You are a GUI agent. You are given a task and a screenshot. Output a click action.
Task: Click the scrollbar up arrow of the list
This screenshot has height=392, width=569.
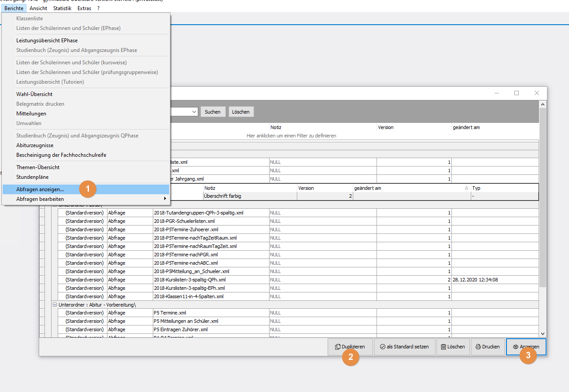coord(543,104)
